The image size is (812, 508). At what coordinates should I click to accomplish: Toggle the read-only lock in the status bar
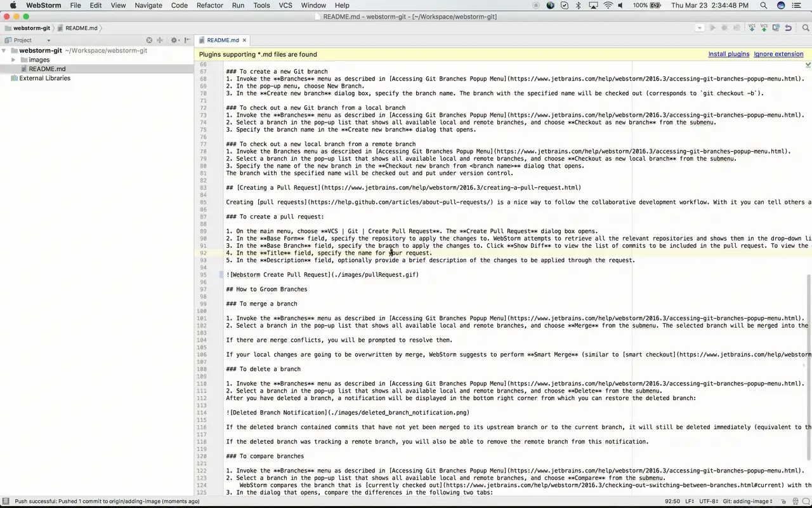pyautogui.click(x=783, y=501)
